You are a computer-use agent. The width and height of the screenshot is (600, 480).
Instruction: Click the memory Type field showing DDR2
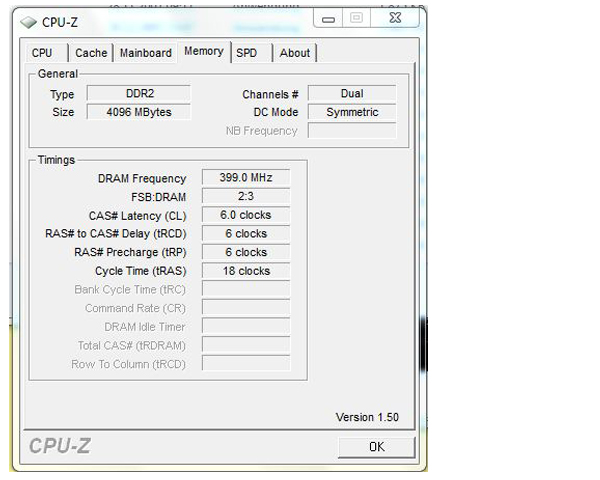[139, 93]
